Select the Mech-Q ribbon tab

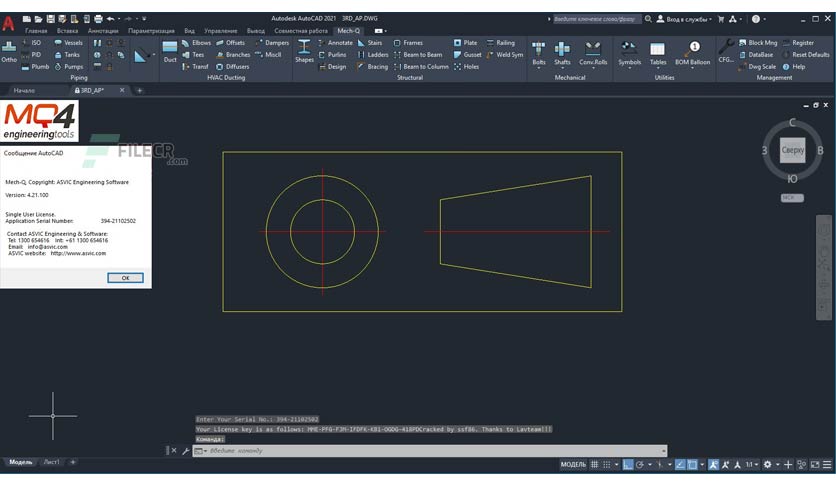pyautogui.click(x=348, y=31)
